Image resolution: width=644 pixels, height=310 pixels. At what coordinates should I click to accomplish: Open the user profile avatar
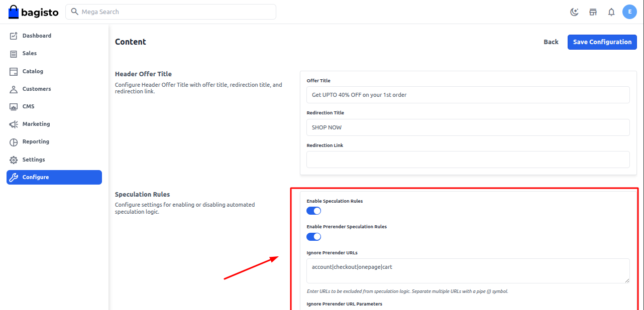point(629,12)
